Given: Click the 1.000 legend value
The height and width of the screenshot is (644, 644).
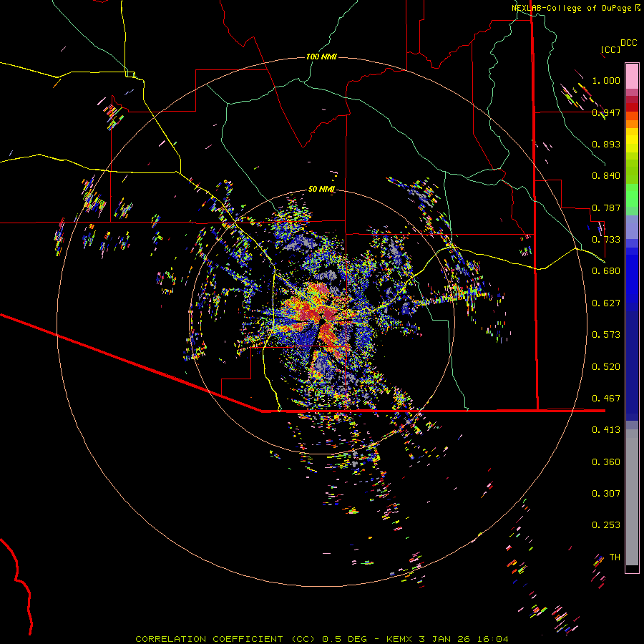Looking at the screenshot, I should (x=606, y=80).
